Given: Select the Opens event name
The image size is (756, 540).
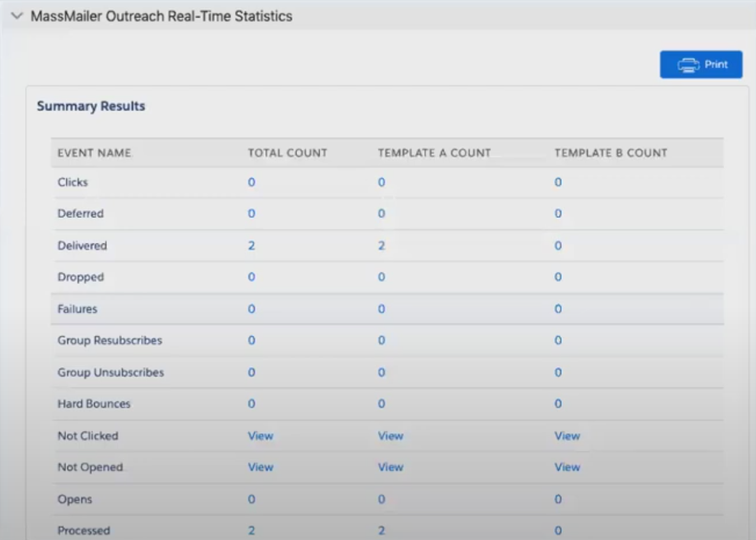Looking at the screenshot, I should coord(75,499).
